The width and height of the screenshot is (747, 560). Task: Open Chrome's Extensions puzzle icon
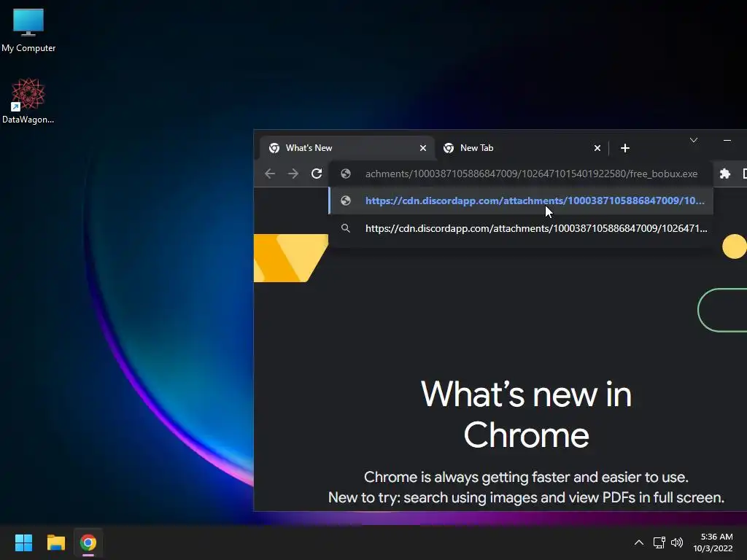[725, 174]
